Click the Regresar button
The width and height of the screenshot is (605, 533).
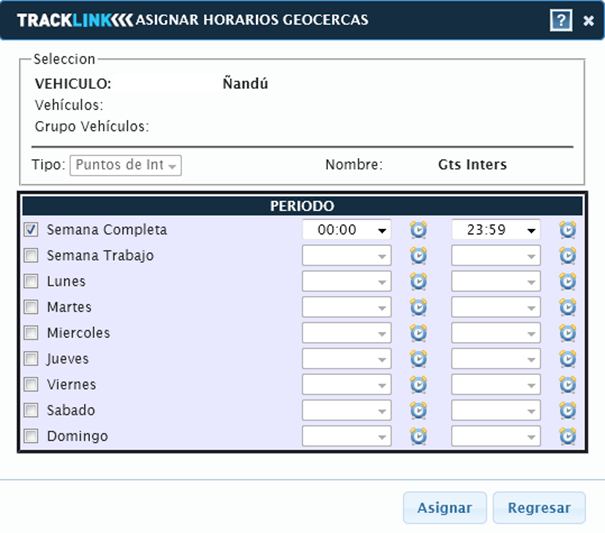click(x=538, y=508)
